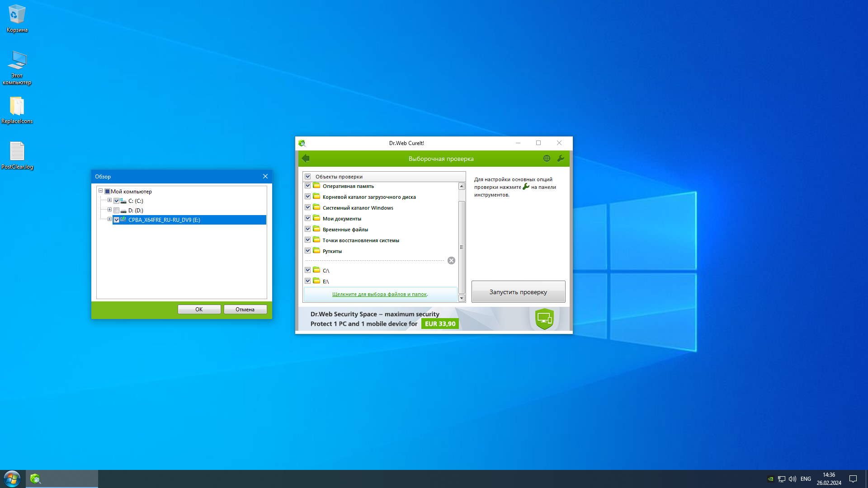Click OK in the Обзор dialog

pyautogui.click(x=199, y=310)
